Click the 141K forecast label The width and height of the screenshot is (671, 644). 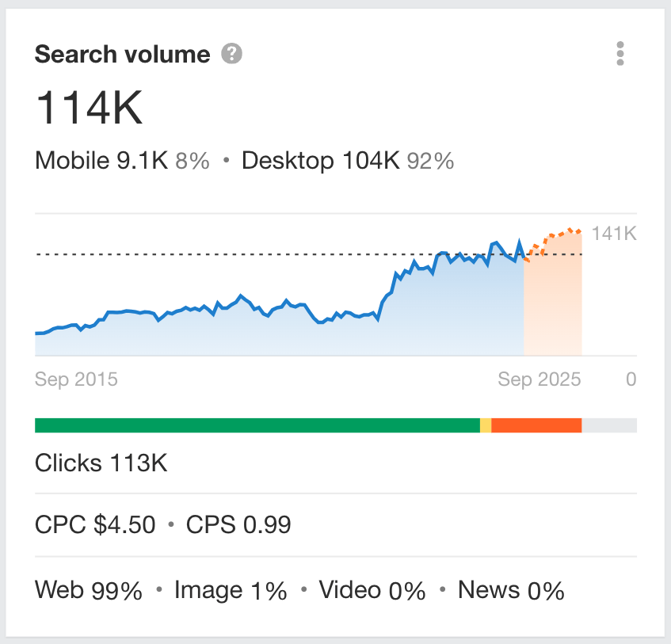pyautogui.click(x=614, y=234)
